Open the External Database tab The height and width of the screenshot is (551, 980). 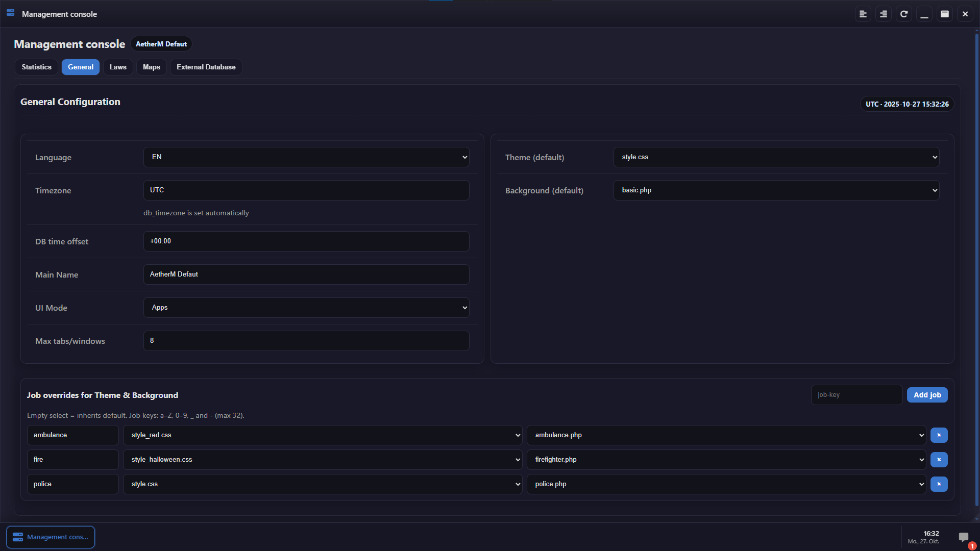(206, 67)
